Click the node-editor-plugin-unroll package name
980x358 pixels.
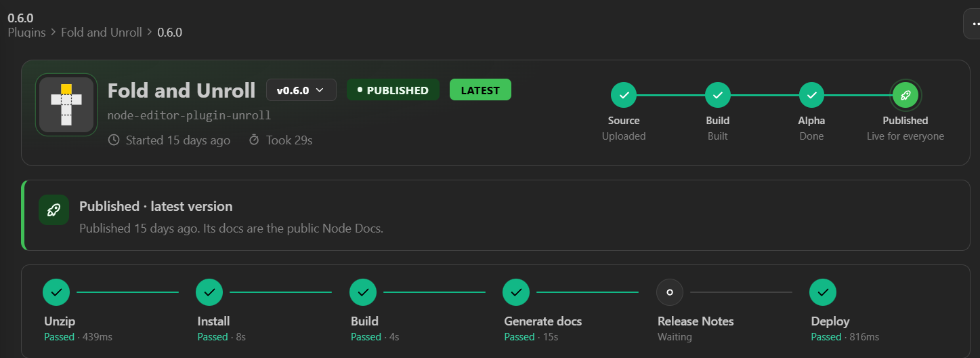tap(189, 115)
